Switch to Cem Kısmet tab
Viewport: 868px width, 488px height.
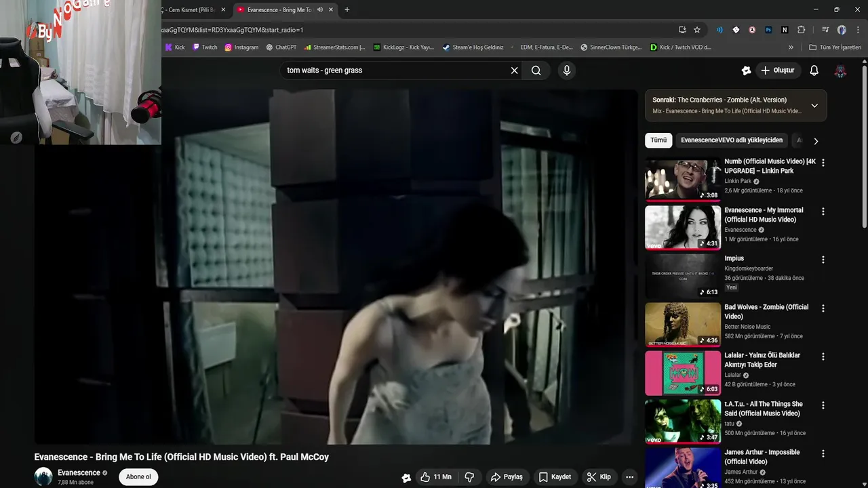point(191,9)
